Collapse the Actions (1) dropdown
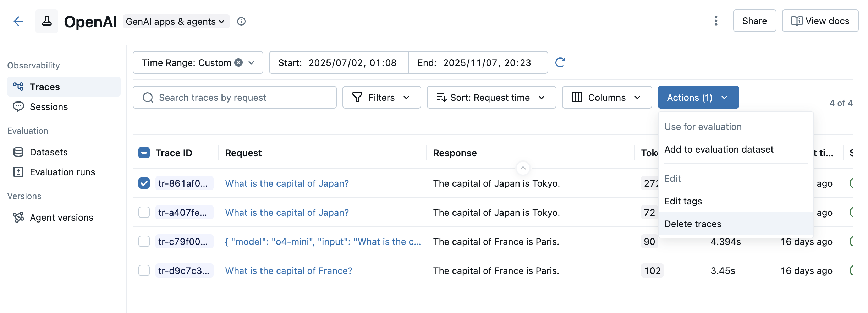The image size is (868, 313). [698, 97]
